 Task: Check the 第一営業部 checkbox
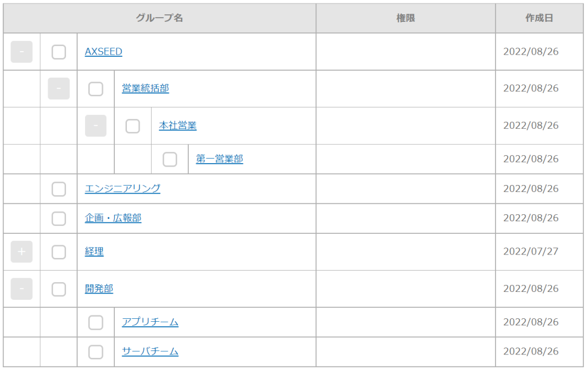[169, 159]
